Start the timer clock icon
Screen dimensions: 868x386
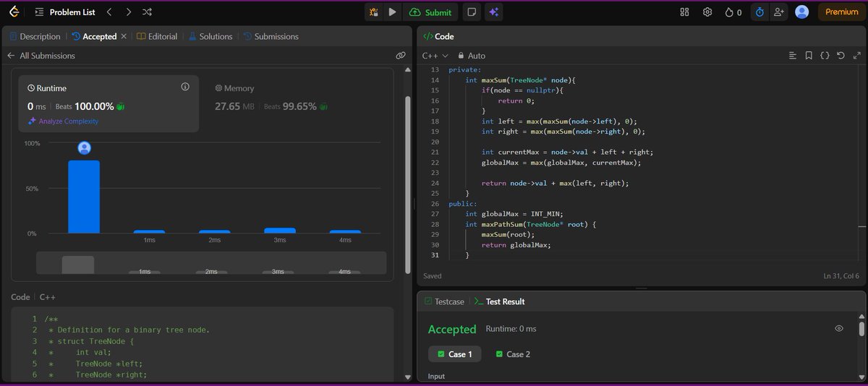[759, 12]
